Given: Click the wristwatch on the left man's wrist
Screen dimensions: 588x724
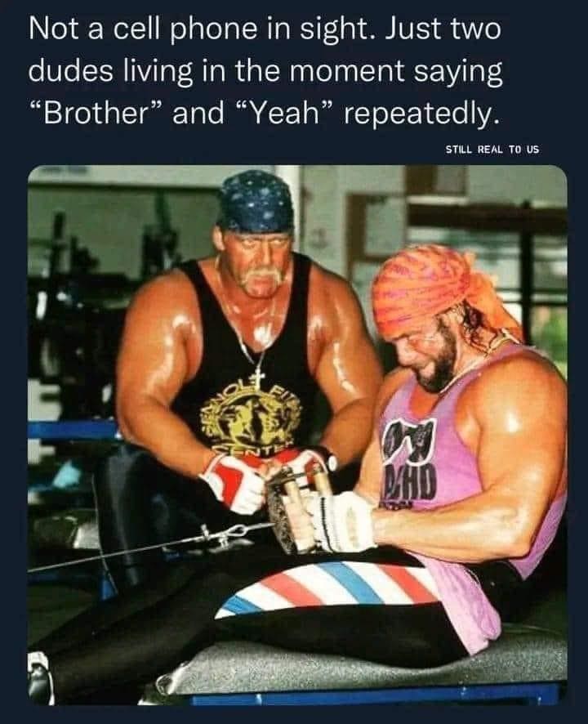Looking at the screenshot, I should point(328,458).
